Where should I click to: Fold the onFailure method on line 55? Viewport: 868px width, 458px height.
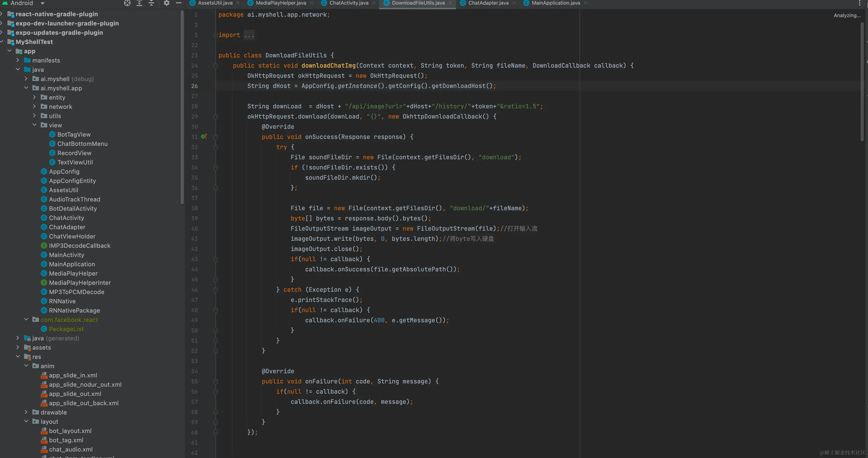[x=216, y=382]
